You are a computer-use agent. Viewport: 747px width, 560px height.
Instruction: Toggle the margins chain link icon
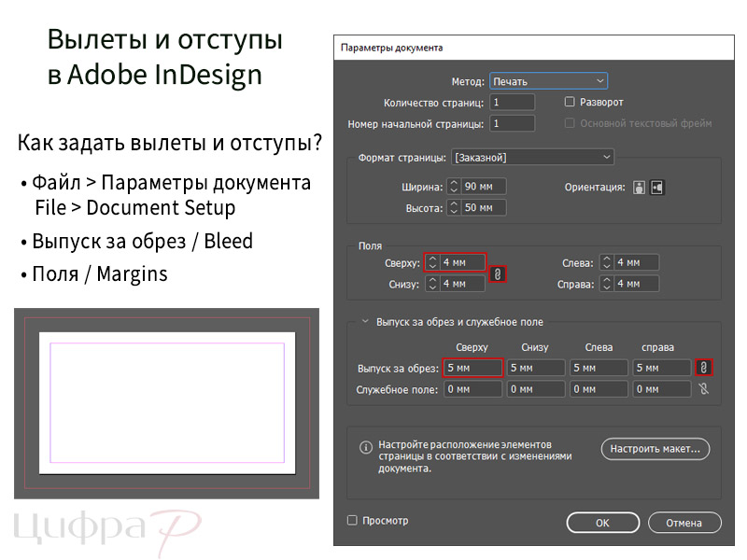498,274
